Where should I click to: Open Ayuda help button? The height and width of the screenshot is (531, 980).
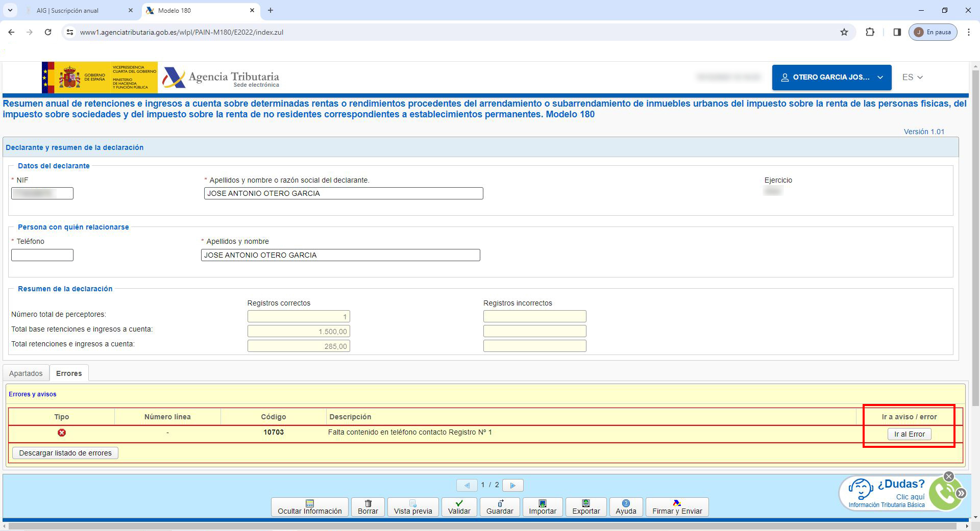coord(626,507)
